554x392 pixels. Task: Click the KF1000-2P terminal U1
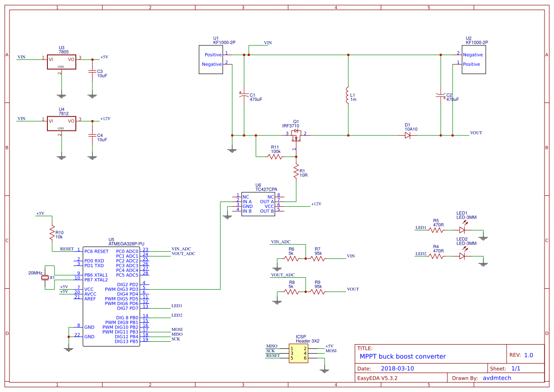click(210, 59)
